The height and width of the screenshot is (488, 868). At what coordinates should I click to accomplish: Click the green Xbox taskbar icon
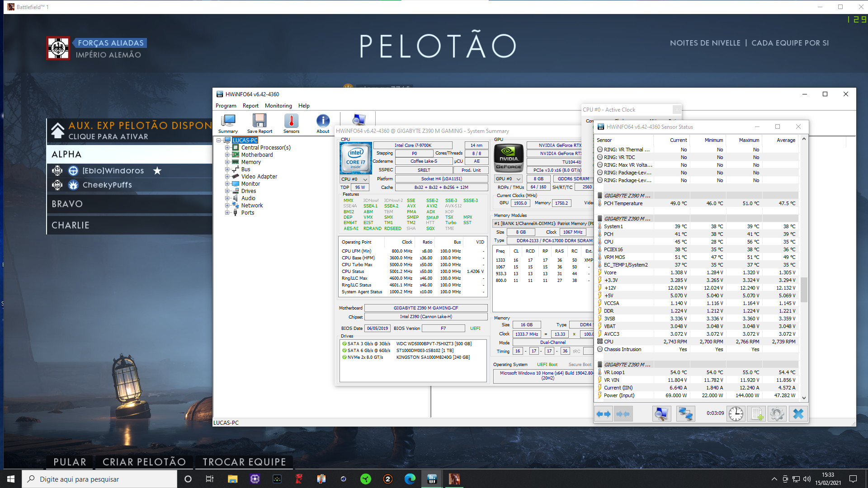365,479
